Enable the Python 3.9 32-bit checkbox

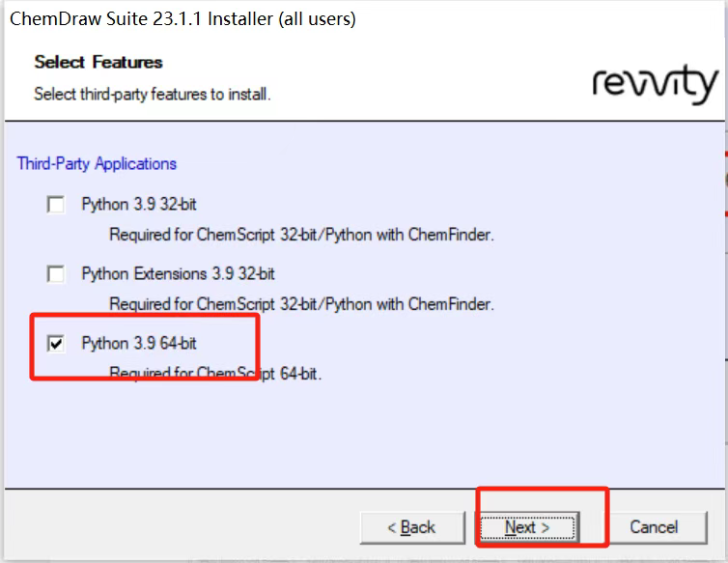(57, 205)
